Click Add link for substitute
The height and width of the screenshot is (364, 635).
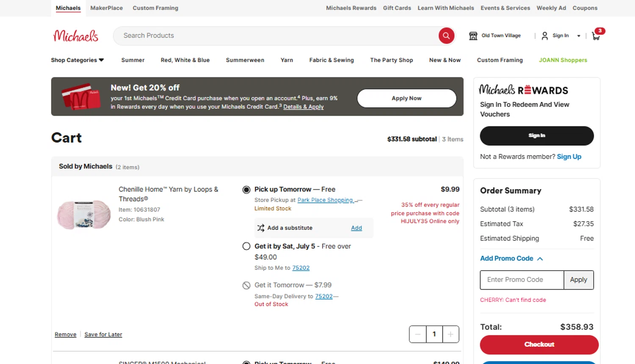(x=356, y=228)
